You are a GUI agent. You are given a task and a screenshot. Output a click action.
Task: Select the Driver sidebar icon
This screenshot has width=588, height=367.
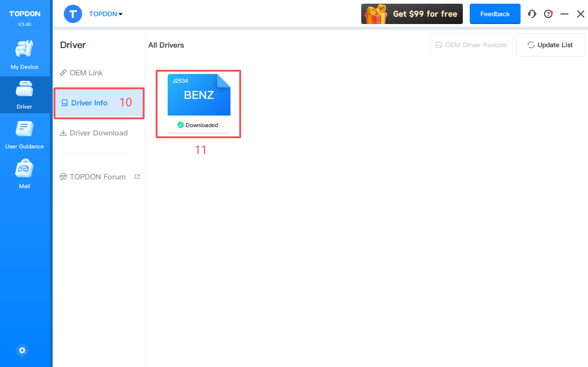pos(24,95)
